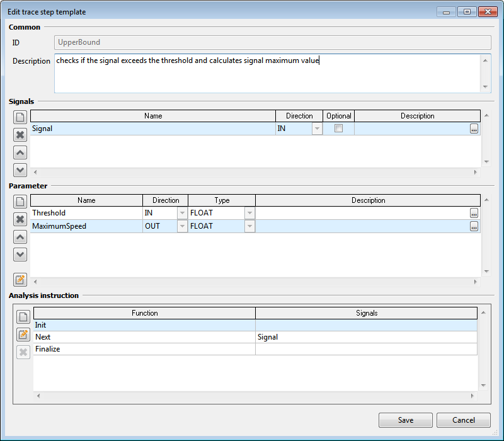Open the parameter edit icon below the arrows
Image resolution: width=504 pixels, height=441 pixels.
pos(20,279)
